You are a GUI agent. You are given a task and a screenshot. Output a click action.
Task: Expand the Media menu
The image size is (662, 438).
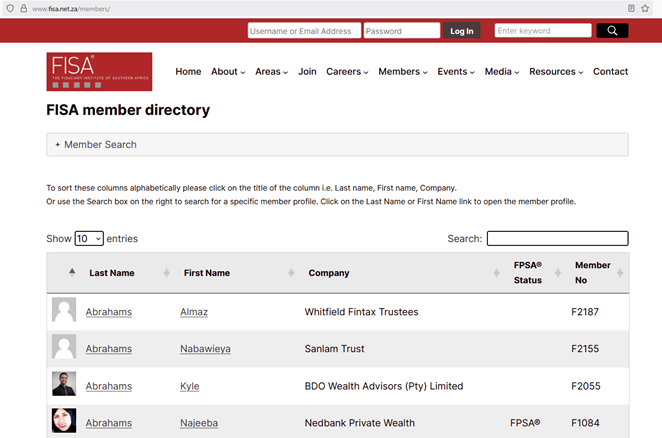tap(502, 72)
